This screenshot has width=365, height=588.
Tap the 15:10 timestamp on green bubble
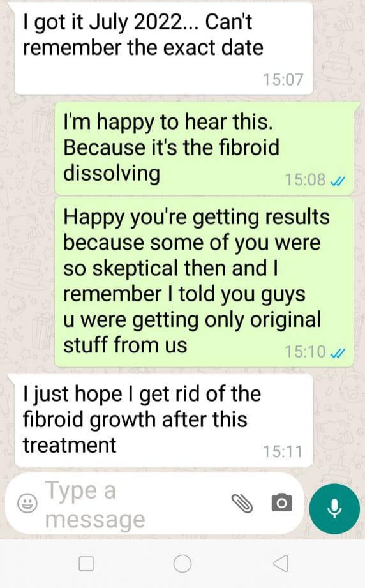tap(305, 352)
